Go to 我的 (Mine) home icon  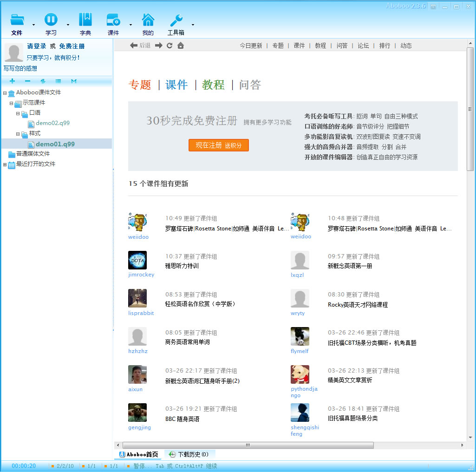click(148, 20)
